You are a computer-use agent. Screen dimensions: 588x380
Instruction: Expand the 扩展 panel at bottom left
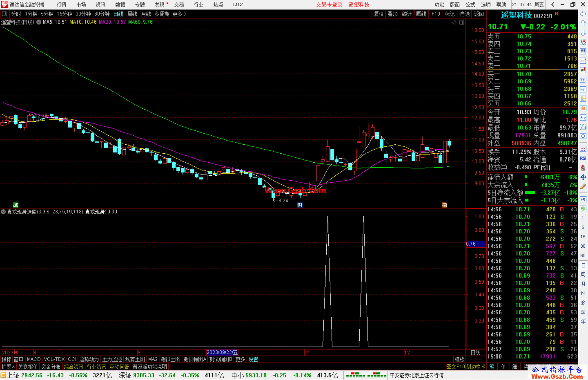[x=8, y=367]
